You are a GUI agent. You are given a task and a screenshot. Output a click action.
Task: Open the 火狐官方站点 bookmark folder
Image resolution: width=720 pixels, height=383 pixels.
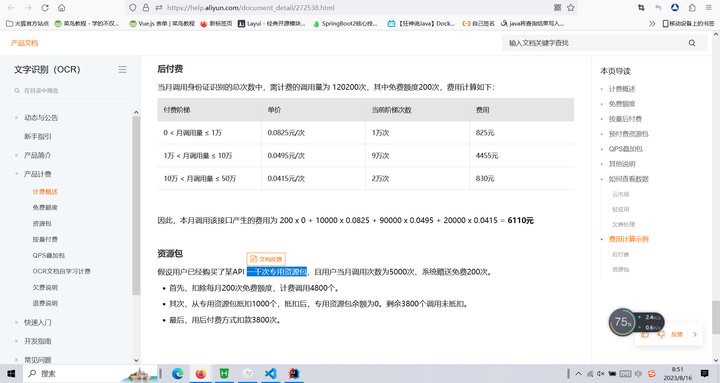[x=28, y=23]
